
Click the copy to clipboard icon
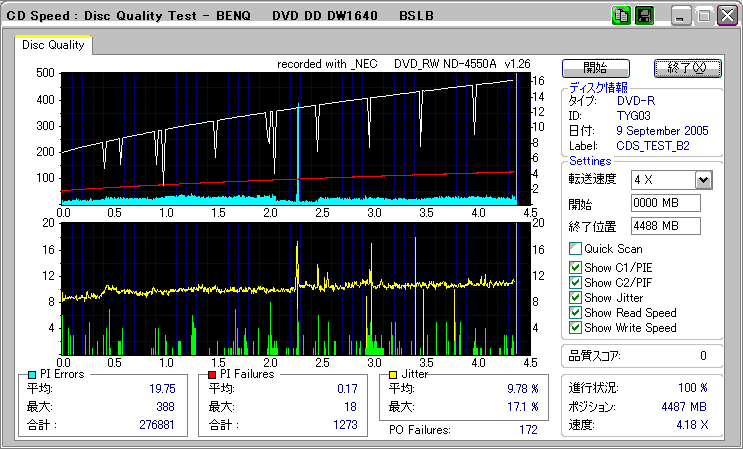(x=621, y=16)
